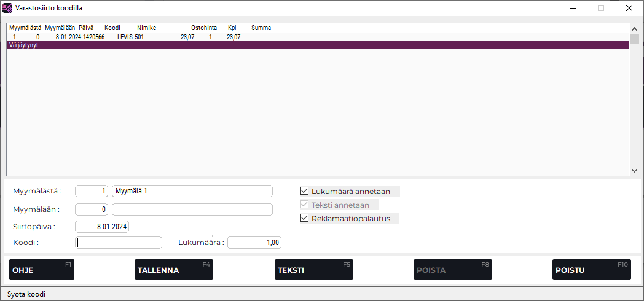Viewport: 644px width, 301px height.
Task: Open the TEKSTI button
Action: (x=313, y=270)
